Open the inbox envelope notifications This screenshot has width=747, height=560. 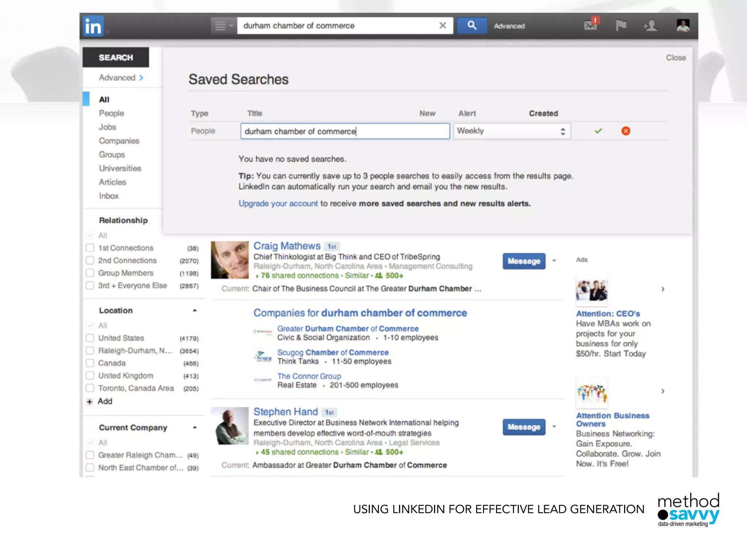pyautogui.click(x=591, y=24)
